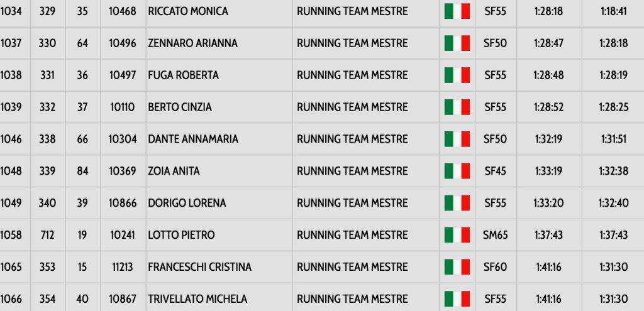Click the 1:28:52 time for Berto Cinzia

click(549, 107)
